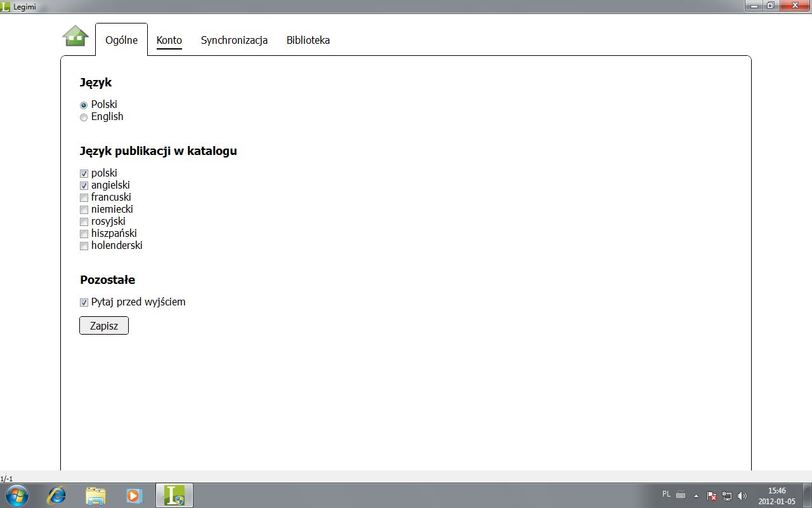Viewport: 812px width, 508px height.
Task: Uncheck the angielski publication language checkbox
Action: click(x=84, y=185)
